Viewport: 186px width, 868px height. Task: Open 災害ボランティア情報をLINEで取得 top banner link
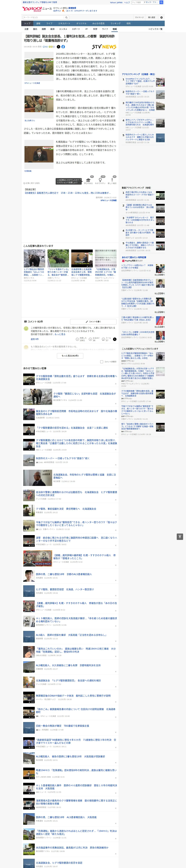pyautogui.click(x=40, y=2)
